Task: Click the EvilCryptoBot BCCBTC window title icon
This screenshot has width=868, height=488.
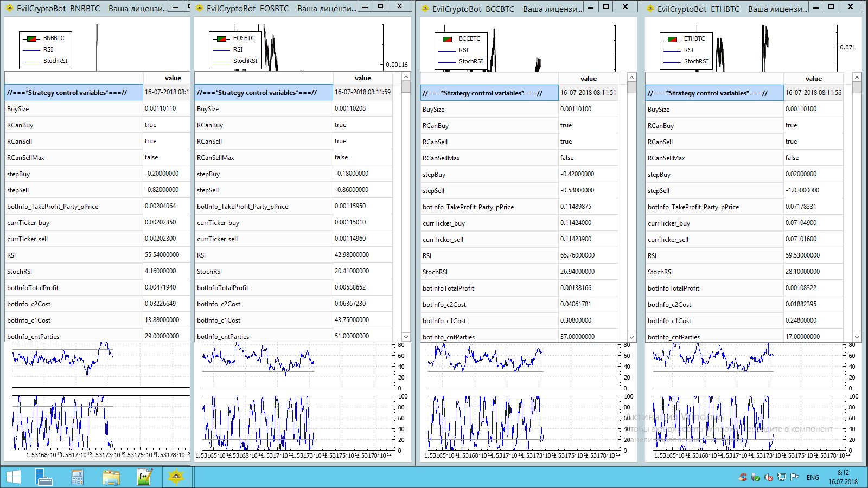Action: 425,9
